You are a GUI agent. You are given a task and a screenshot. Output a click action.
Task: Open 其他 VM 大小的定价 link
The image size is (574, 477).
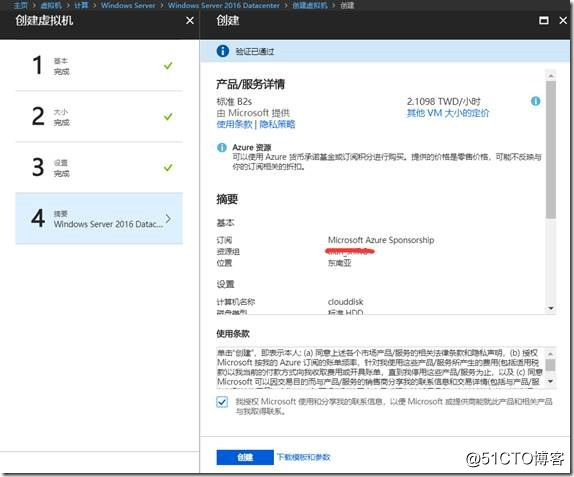click(448, 113)
